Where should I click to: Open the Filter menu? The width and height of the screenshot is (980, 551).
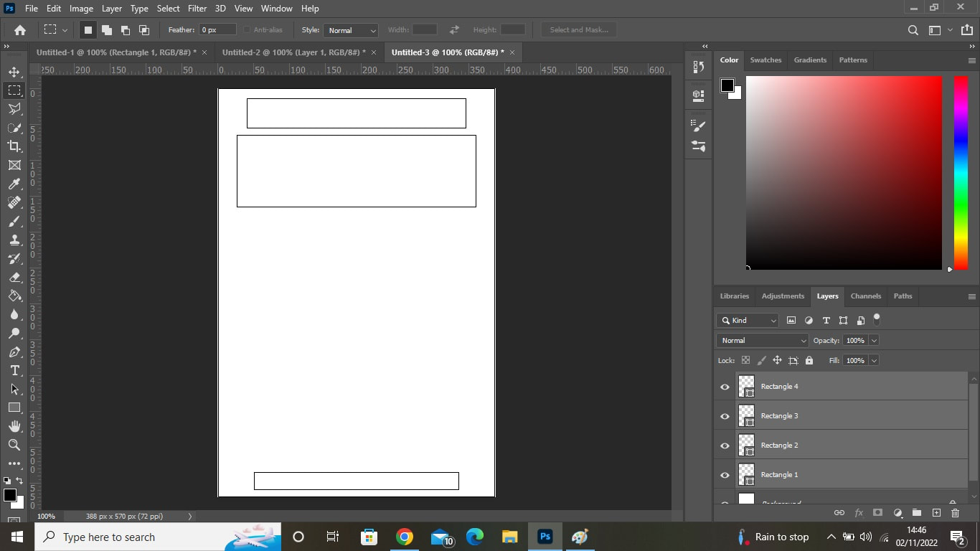197,9
